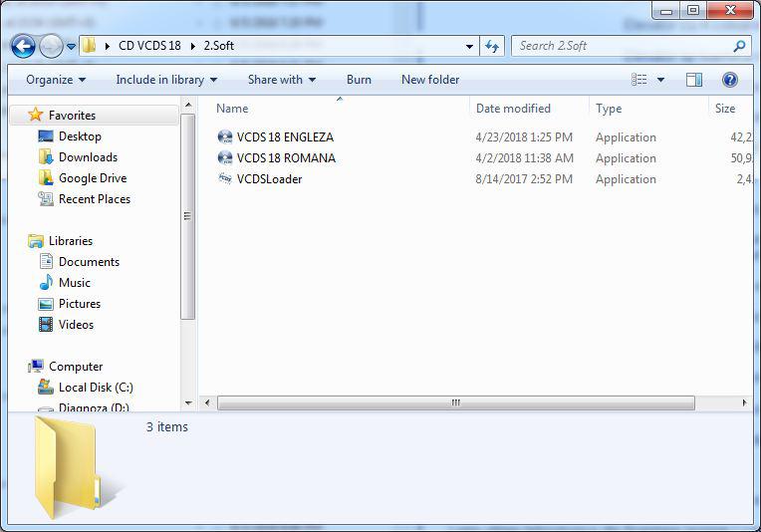Create a New folder from toolbar
761x532 pixels.
(430, 80)
